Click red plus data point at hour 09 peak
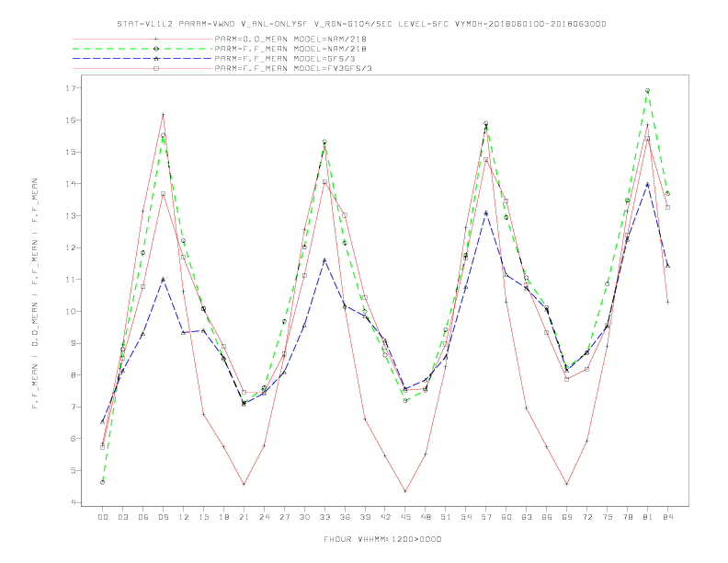728x563 pixels. click(163, 115)
